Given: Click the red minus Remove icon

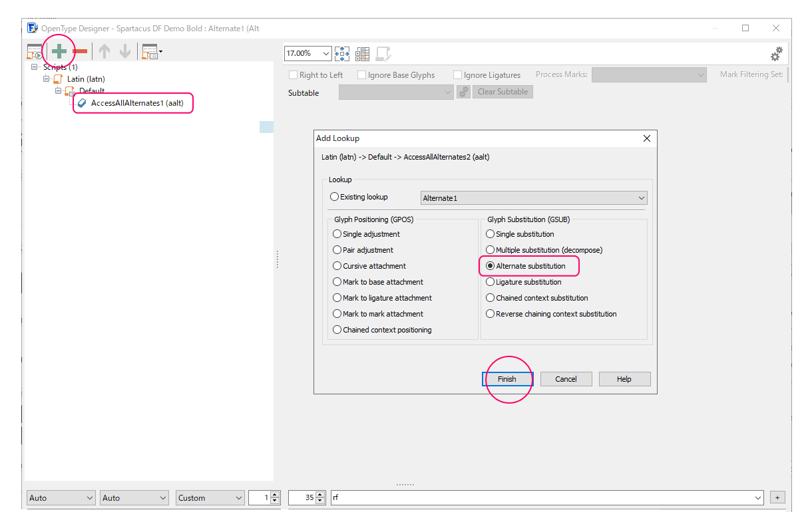Looking at the screenshot, I should click(x=80, y=51).
